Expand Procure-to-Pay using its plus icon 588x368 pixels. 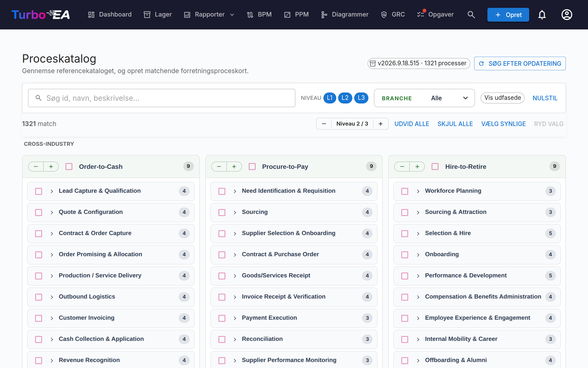(234, 167)
